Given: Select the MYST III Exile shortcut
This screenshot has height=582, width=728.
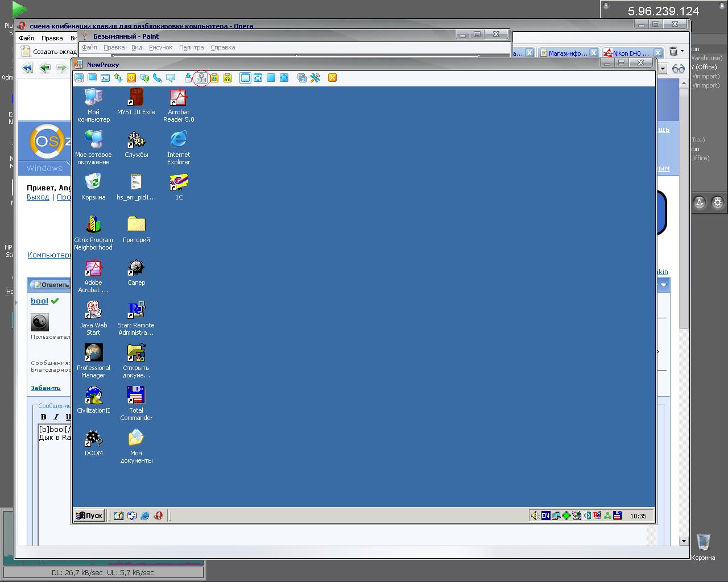Looking at the screenshot, I should [136, 102].
